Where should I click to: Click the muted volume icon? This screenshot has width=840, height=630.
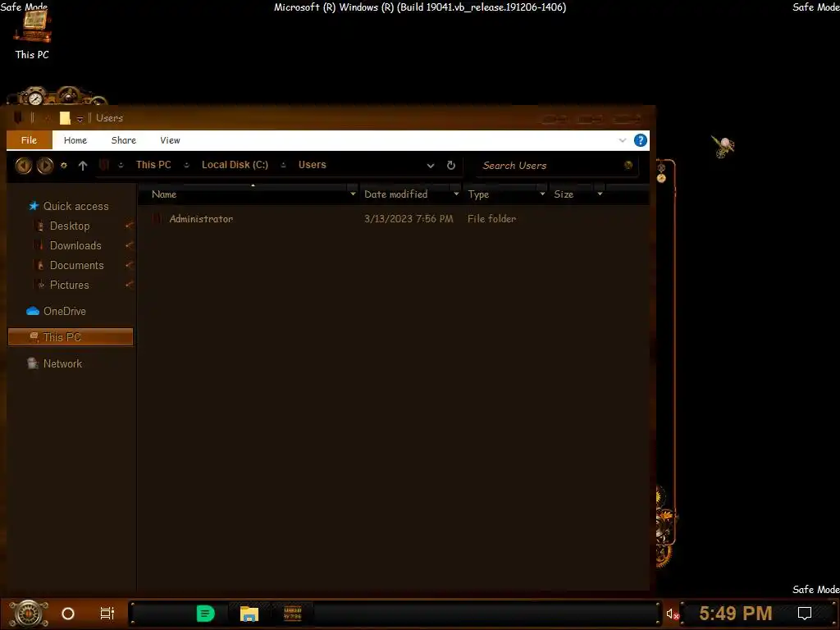coord(673,614)
